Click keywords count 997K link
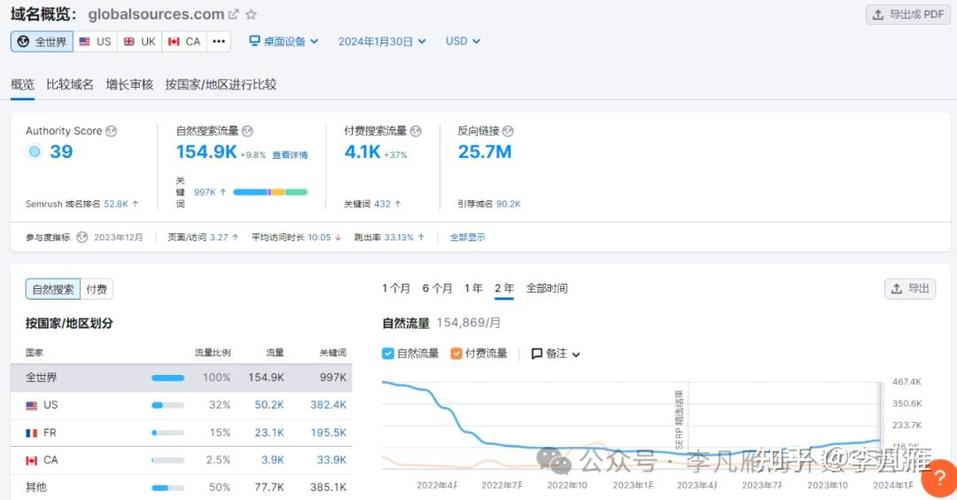The height and width of the screenshot is (500, 957). coord(205,192)
